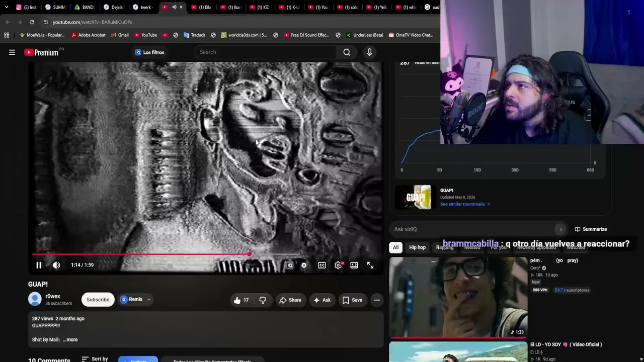644x362 pixels.
Task: Enter fullscreen on the video player
Action: (370, 265)
